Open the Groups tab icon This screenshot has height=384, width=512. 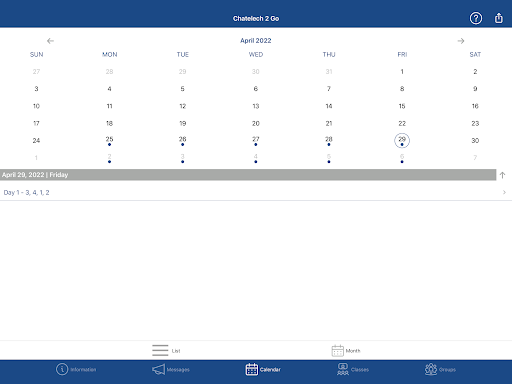pyautogui.click(x=431, y=369)
